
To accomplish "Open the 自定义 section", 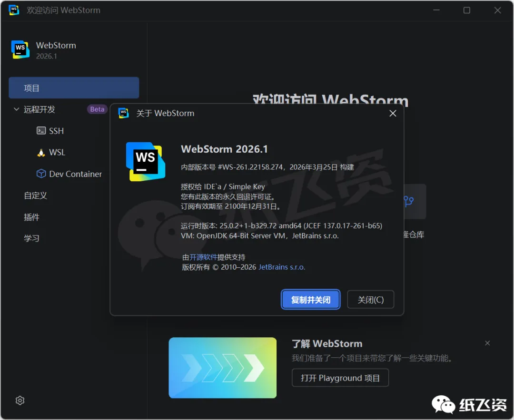I will point(35,195).
